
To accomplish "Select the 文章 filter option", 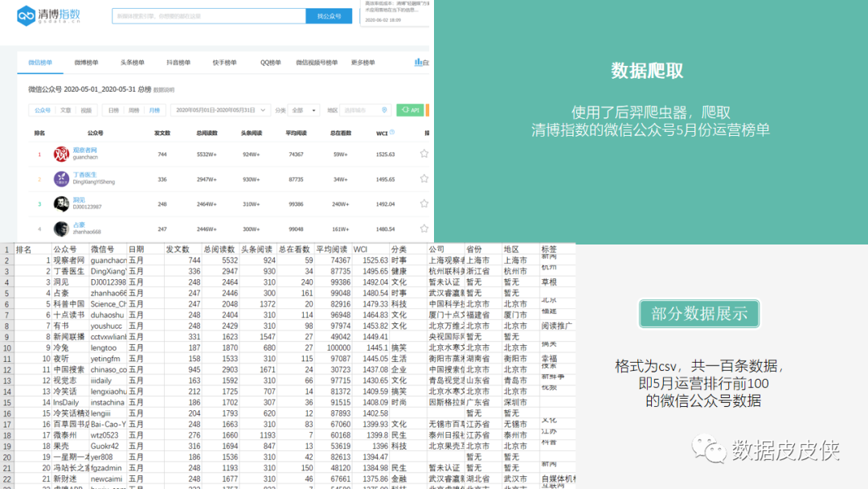I will (x=66, y=110).
